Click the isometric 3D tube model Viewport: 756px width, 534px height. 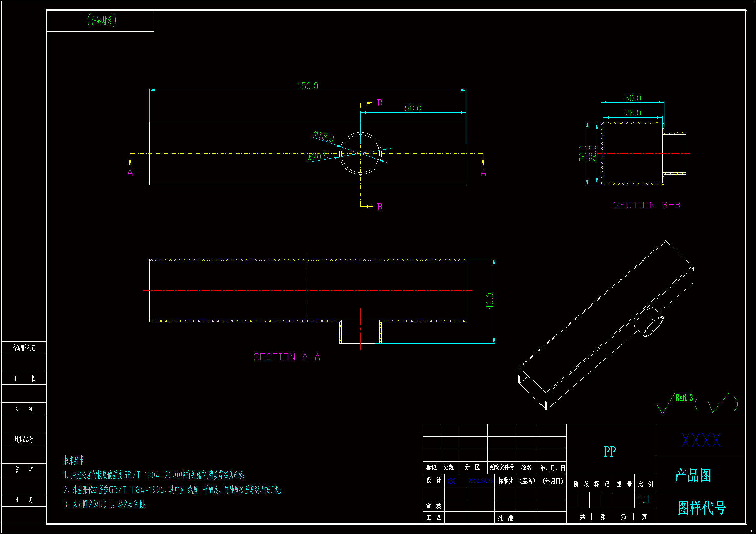[x=606, y=326]
